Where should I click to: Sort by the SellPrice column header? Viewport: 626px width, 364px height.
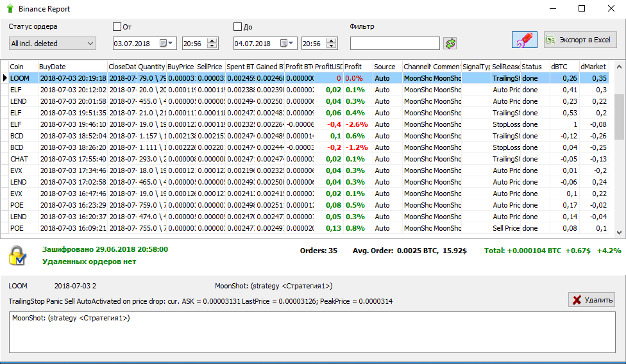click(x=210, y=67)
